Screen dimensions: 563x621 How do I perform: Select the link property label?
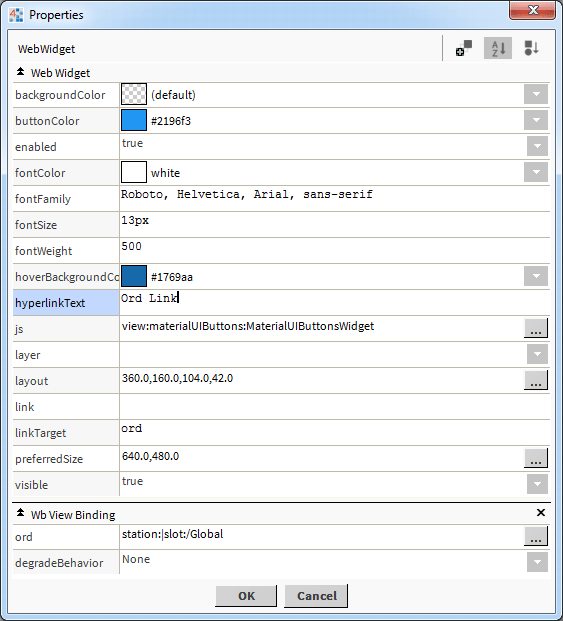pos(25,407)
